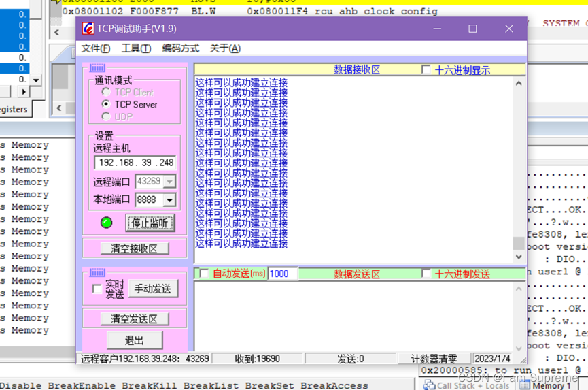Click the 清空接收区 button
The height and width of the screenshot is (390, 588).
click(x=134, y=248)
